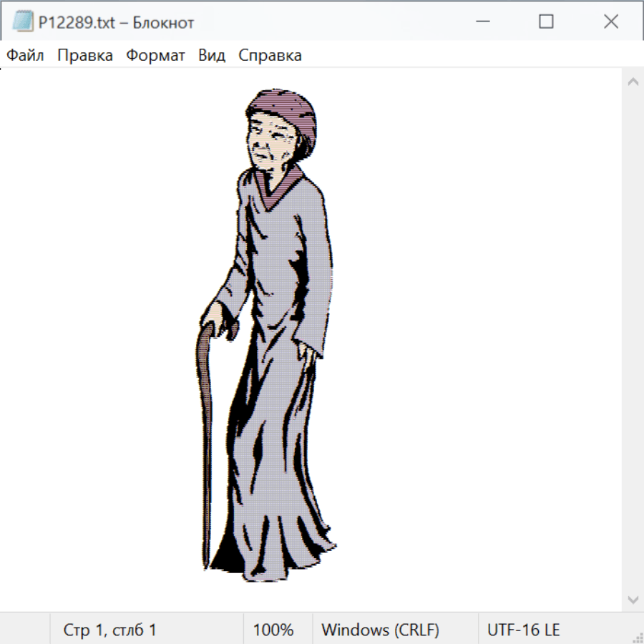
Task: Click the old woman's purple hat
Action: (282, 111)
